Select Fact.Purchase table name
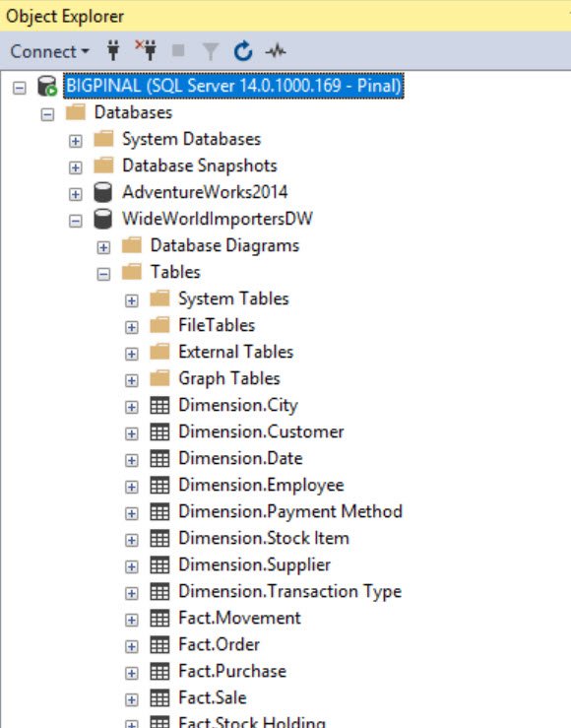Screen dimensions: 571x728 (232, 672)
